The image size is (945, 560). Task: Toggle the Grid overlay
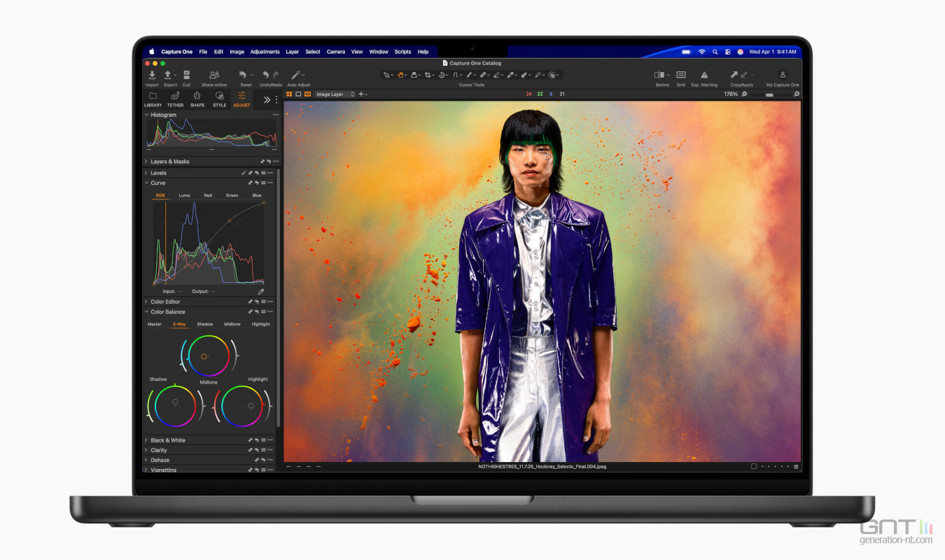[680, 75]
